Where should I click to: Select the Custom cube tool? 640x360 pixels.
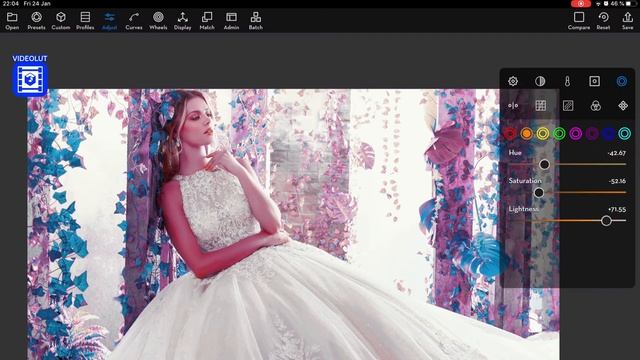click(x=61, y=21)
